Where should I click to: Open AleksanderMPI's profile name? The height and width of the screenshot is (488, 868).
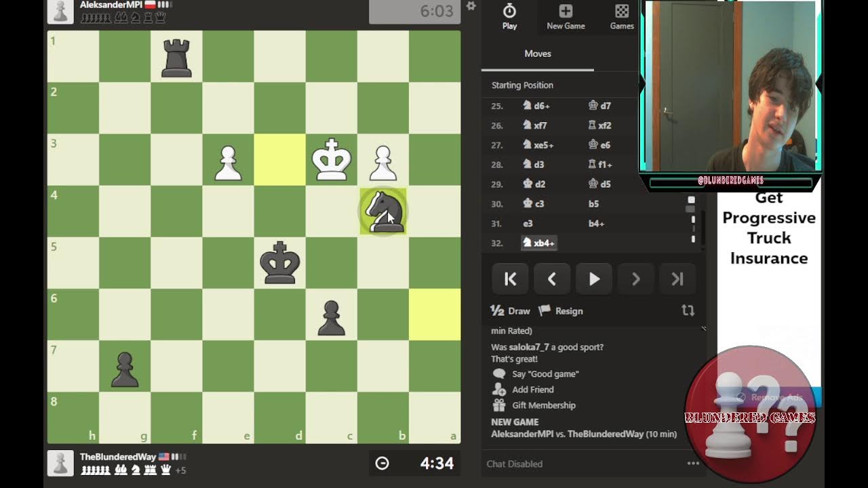[111, 5]
